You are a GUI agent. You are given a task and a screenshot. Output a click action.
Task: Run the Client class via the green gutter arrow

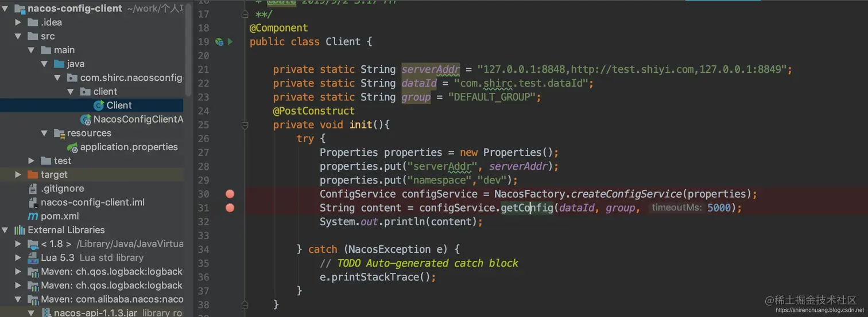[230, 42]
